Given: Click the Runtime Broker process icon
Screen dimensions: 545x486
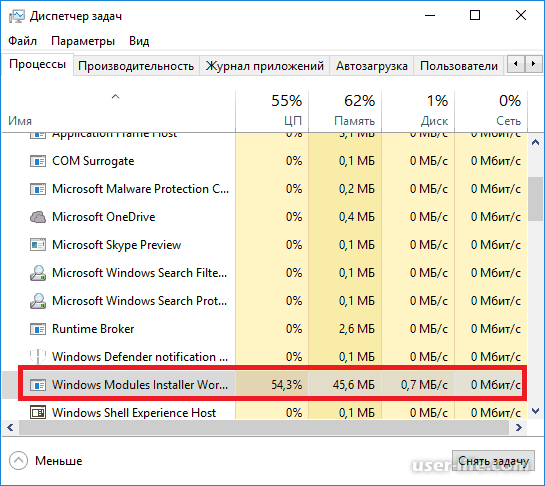Looking at the screenshot, I should [x=38, y=329].
